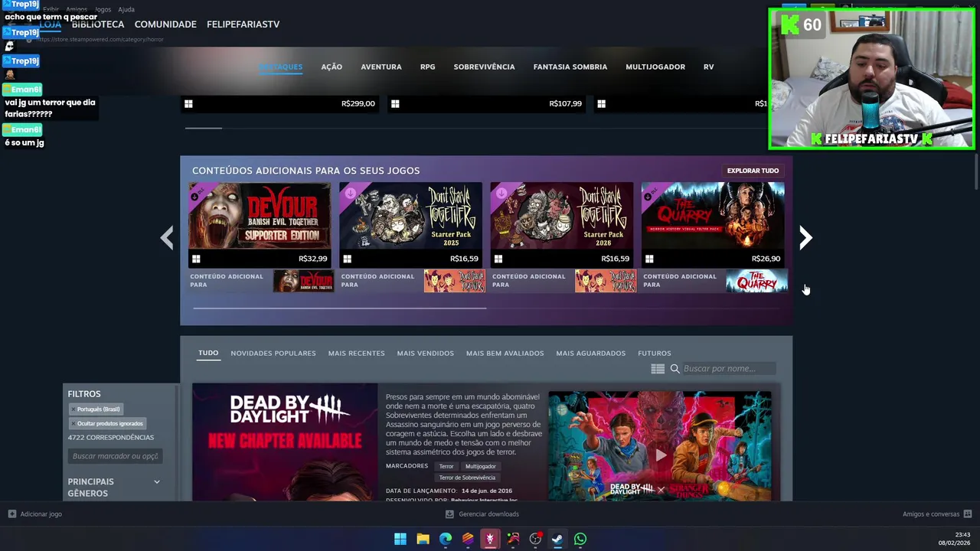This screenshot has height=551, width=980.
Task: Select the Mais Recentes tab
Action: coord(356,353)
